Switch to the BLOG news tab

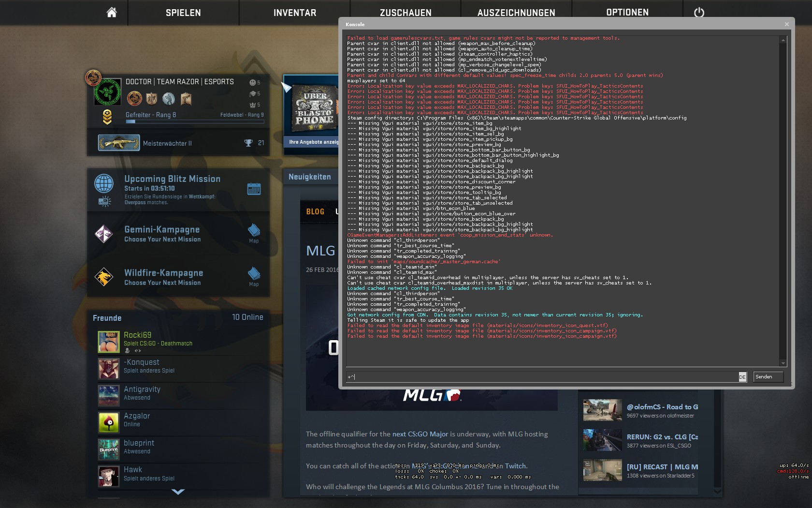click(315, 212)
